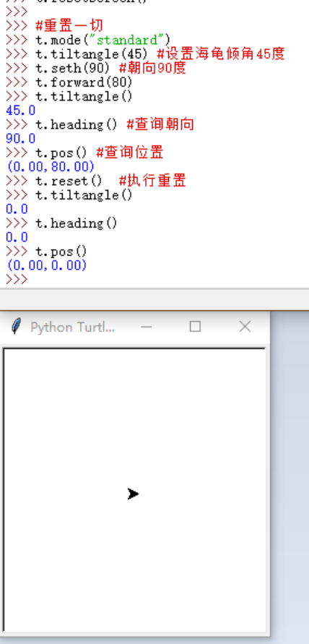
Task: Click blank canvas area above the turtle
Action: pyautogui.click(x=134, y=415)
